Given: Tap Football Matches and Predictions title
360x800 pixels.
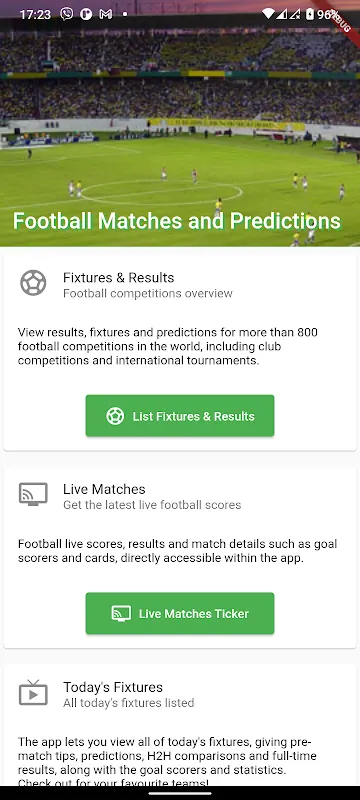Looking at the screenshot, I should (176, 221).
